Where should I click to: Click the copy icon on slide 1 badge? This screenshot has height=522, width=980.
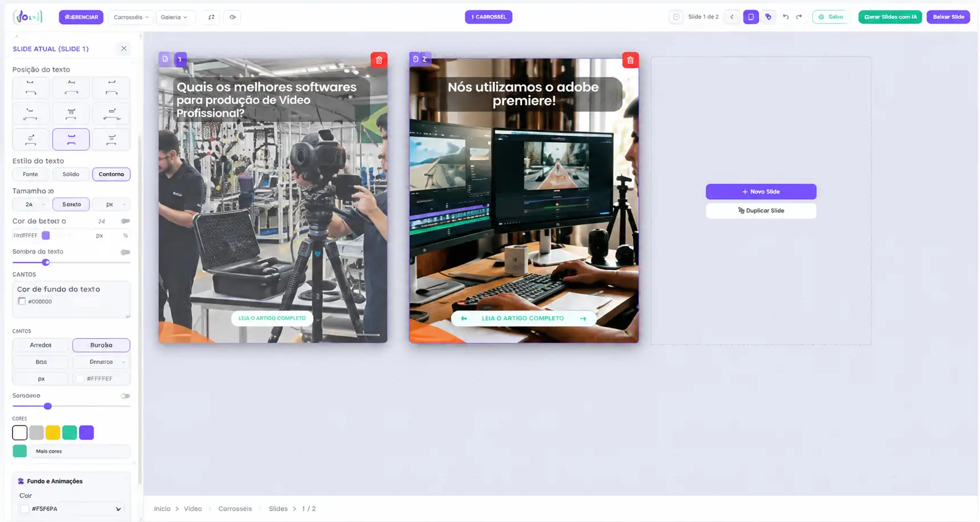point(165,59)
